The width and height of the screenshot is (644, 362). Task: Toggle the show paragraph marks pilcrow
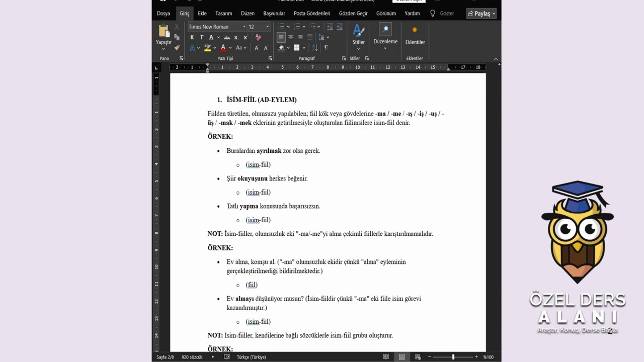pos(326,48)
